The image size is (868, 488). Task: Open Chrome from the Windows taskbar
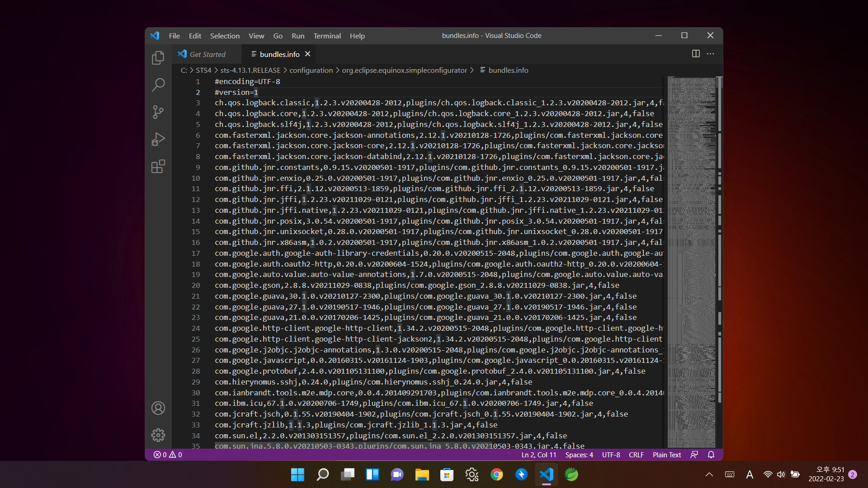coord(496,474)
